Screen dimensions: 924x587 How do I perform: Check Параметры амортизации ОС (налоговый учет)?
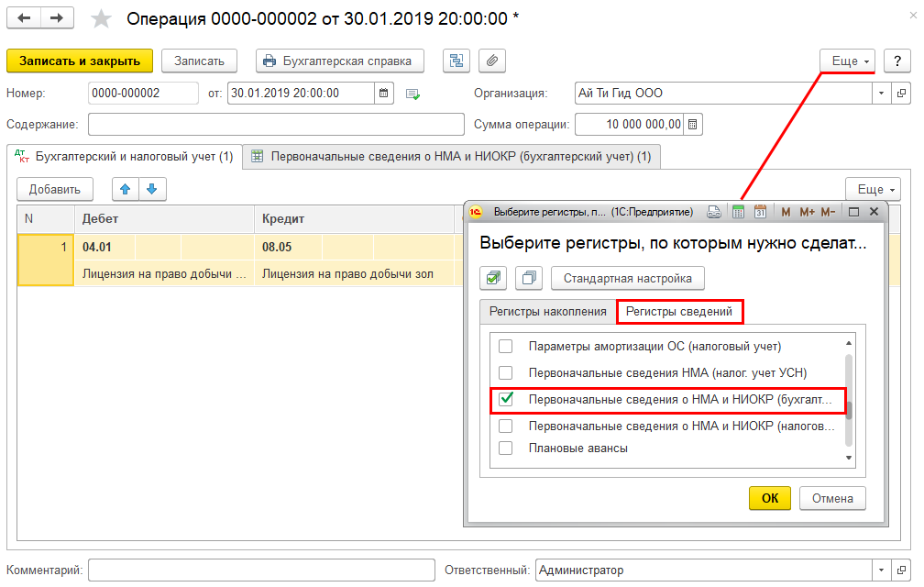click(506, 347)
